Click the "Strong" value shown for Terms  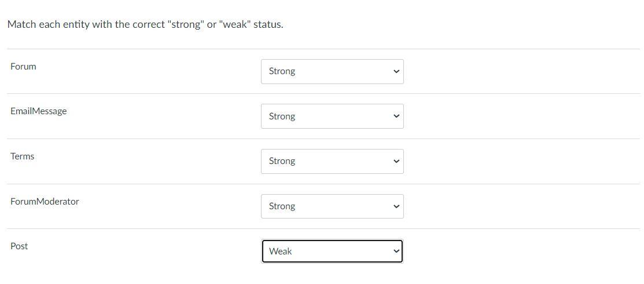click(x=282, y=161)
